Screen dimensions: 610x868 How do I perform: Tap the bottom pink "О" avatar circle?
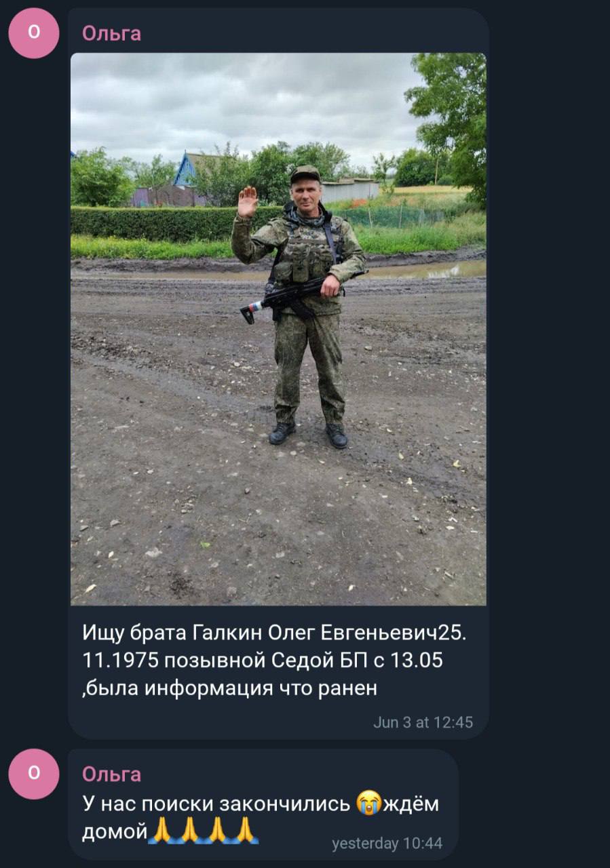pos(34,774)
